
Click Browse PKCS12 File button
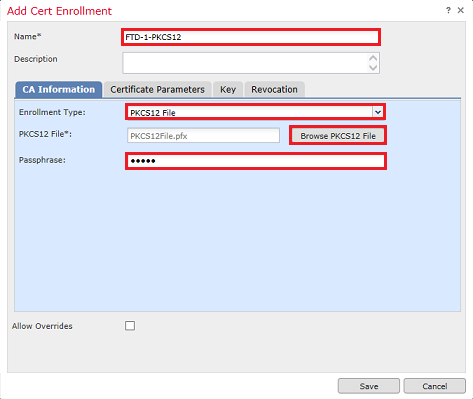(338, 136)
